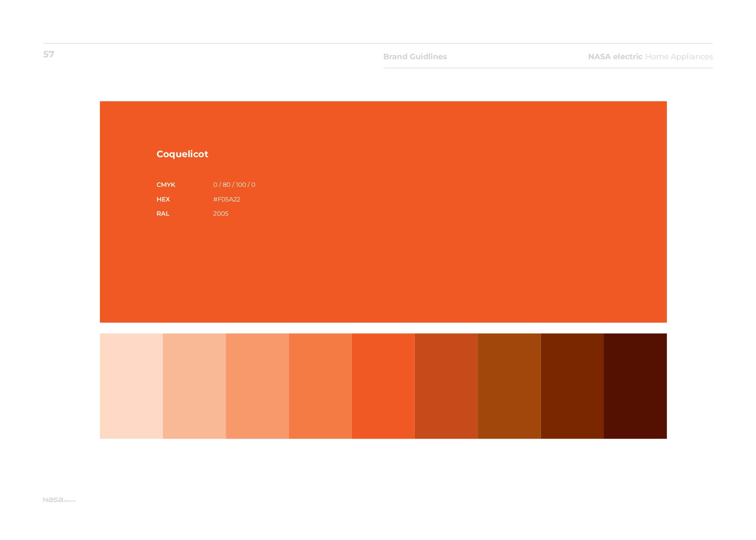Pick the darkest maroon-brown swatch
Viewport: 756px width, 540px height.
pos(635,386)
